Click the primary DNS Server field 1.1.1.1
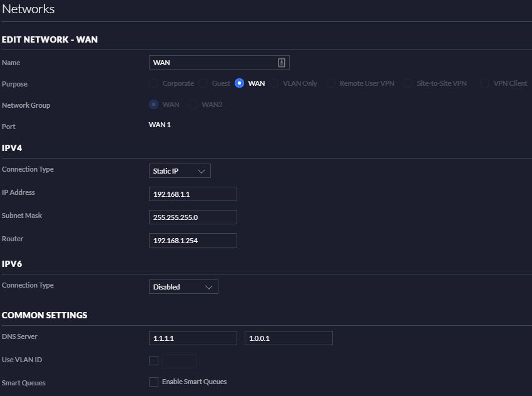 193,338
